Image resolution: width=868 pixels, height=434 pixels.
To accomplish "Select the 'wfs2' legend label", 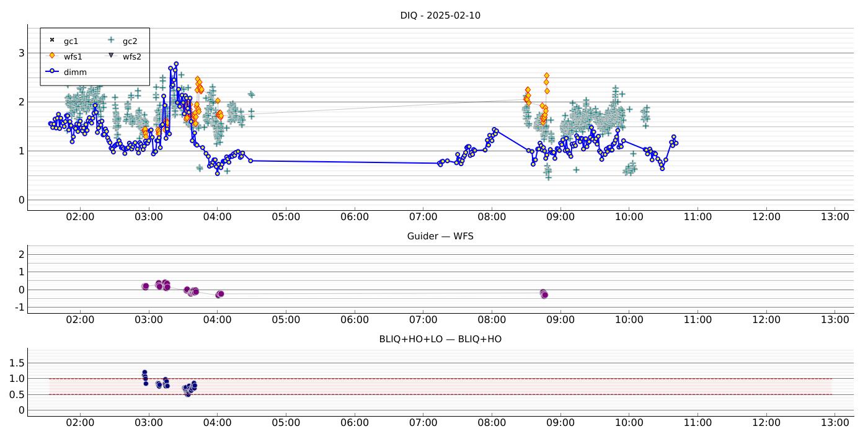I will (132, 56).
